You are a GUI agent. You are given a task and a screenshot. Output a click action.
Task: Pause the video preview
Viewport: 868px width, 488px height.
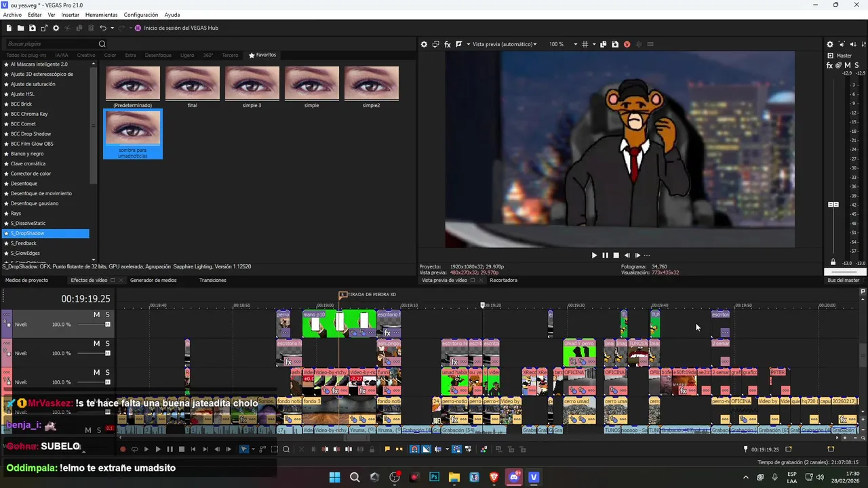[x=605, y=256]
